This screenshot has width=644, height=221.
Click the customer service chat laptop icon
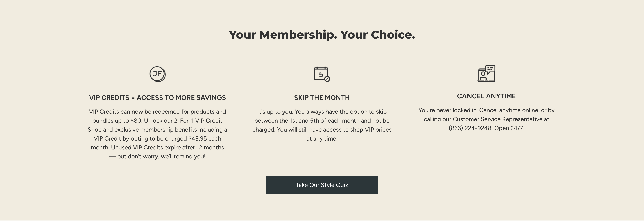point(487,74)
